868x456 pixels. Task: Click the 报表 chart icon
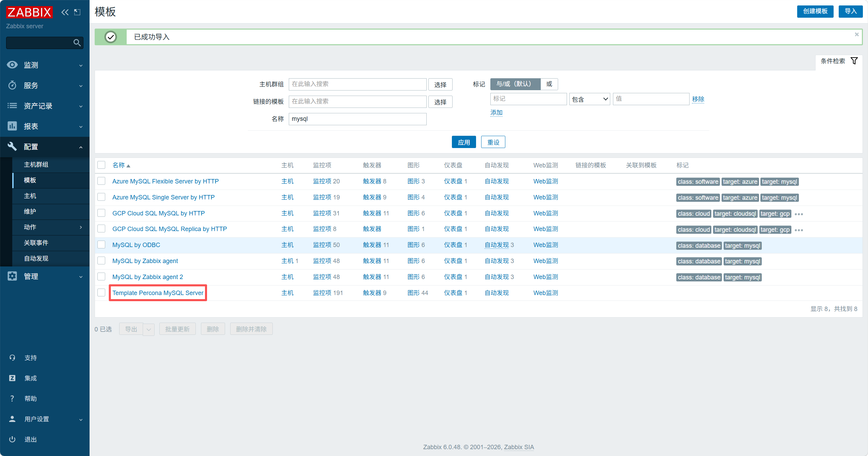(x=12, y=126)
